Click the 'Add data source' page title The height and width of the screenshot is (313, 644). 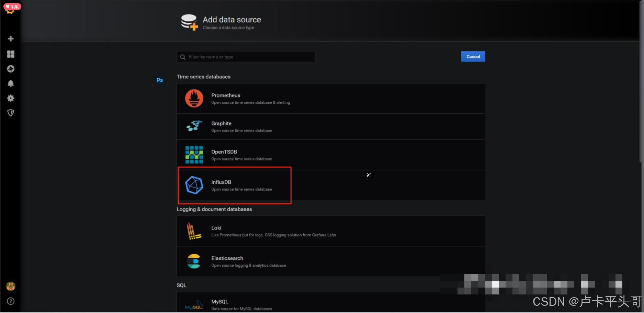232,20
